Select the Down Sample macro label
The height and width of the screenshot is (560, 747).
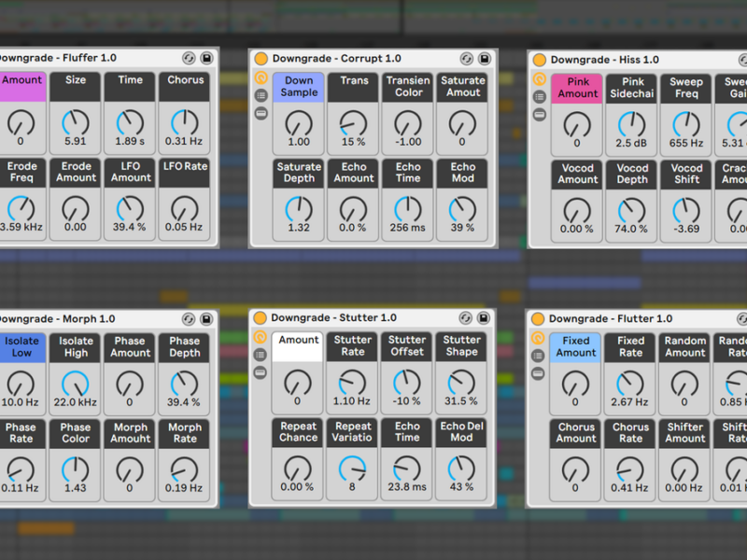pyautogui.click(x=299, y=87)
